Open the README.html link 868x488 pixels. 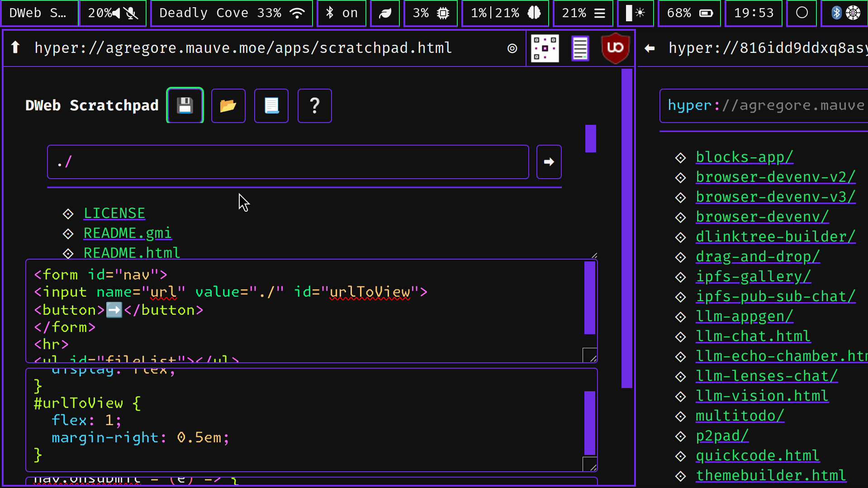(x=132, y=252)
